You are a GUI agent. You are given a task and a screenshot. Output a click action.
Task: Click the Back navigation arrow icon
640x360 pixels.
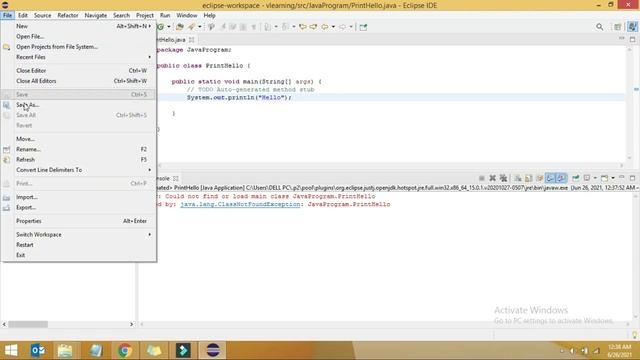[325, 27]
